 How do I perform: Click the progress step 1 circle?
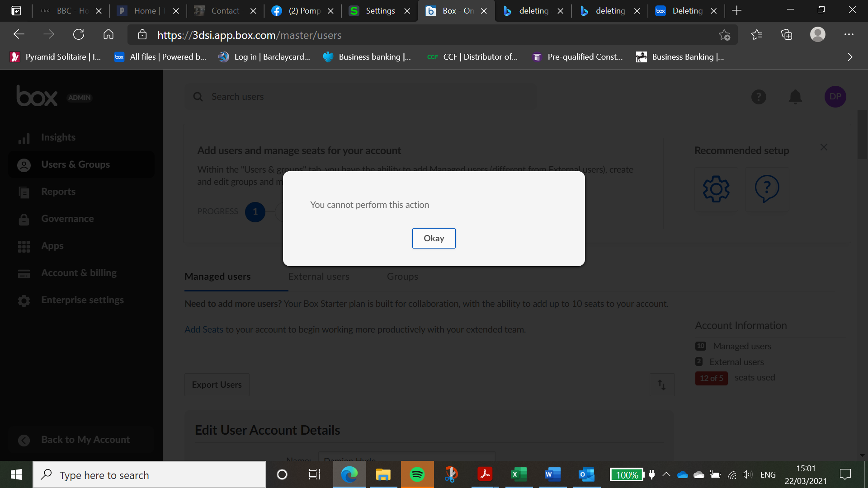pyautogui.click(x=255, y=211)
